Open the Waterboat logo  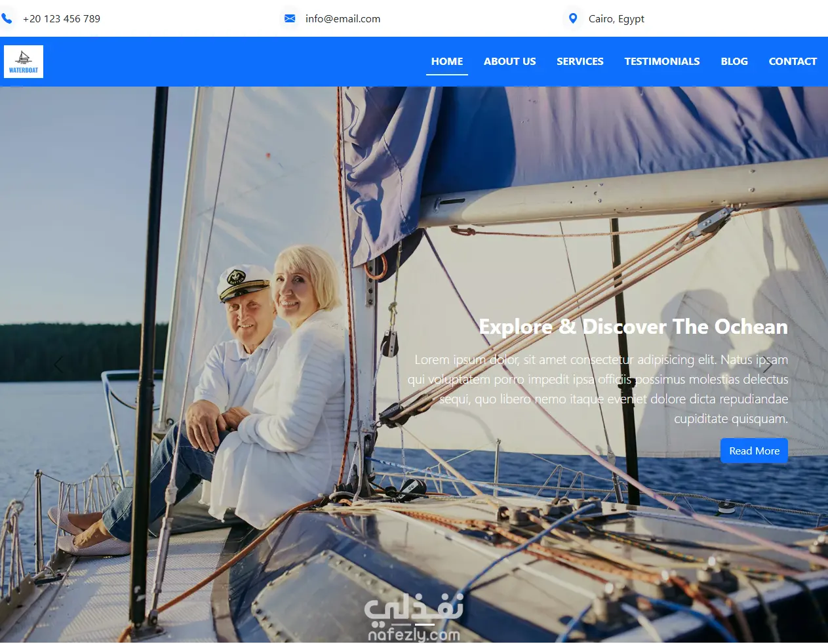click(x=24, y=62)
